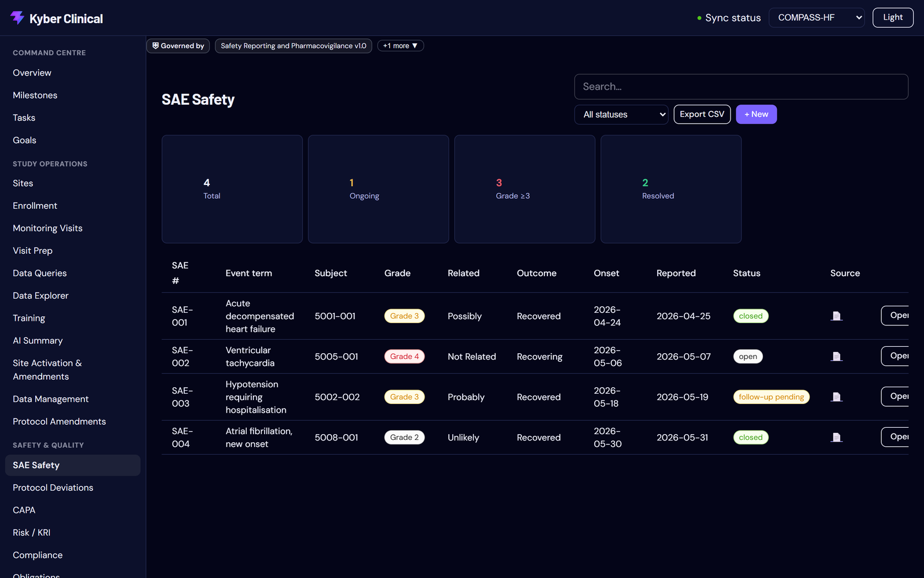This screenshot has height=578, width=924.
Task: Click the Reported column header
Action: point(676,273)
